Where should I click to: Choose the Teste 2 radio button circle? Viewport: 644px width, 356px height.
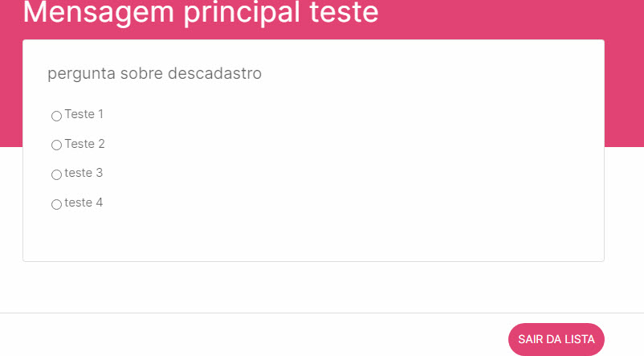[56, 145]
